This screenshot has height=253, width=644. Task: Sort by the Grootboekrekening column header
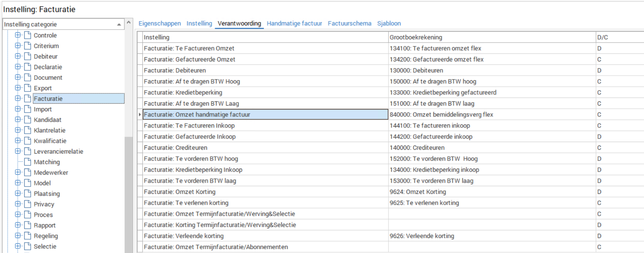click(x=416, y=37)
